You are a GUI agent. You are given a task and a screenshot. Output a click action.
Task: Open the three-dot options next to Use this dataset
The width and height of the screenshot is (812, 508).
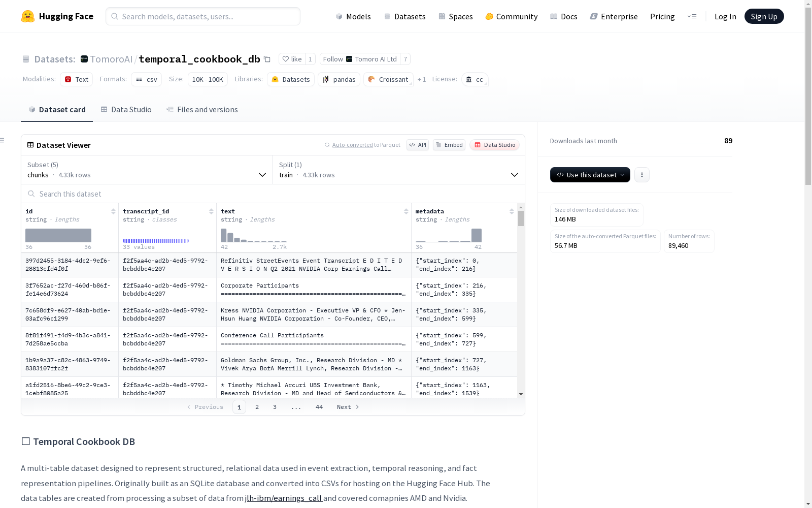coord(642,175)
